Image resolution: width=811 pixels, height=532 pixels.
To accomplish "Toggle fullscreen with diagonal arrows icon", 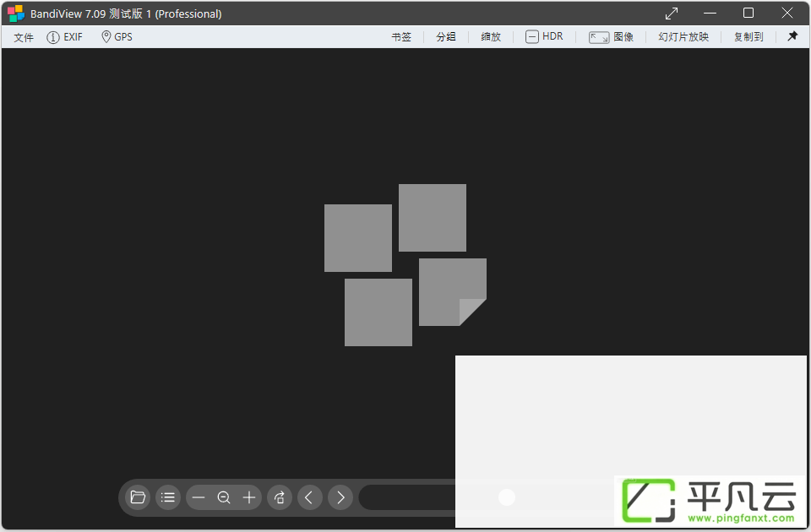I will pyautogui.click(x=672, y=14).
